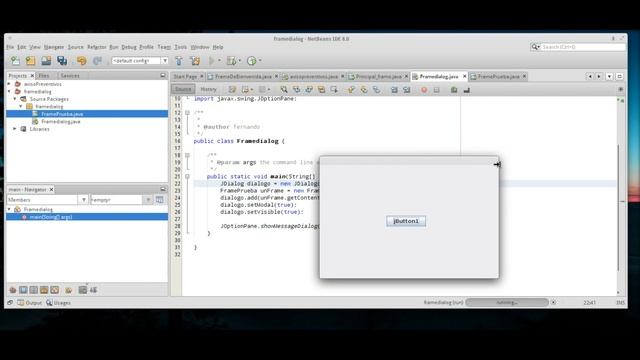Click the Find Previous Occurrence editor icon

(x=297, y=89)
